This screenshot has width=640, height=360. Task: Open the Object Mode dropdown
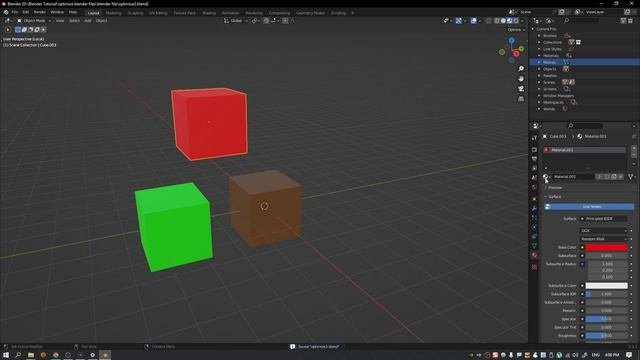34,21
